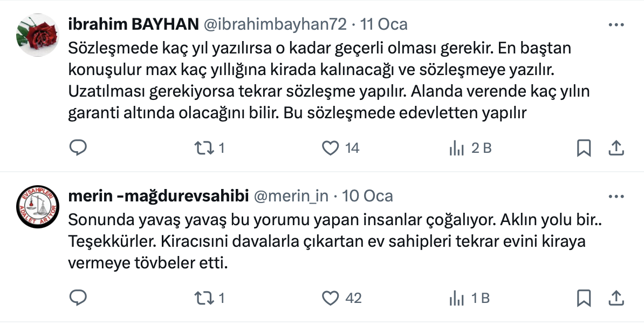Like ibrahim BAYHAN's tweet
Screen dimensions: 644x324
tap(330, 147)
